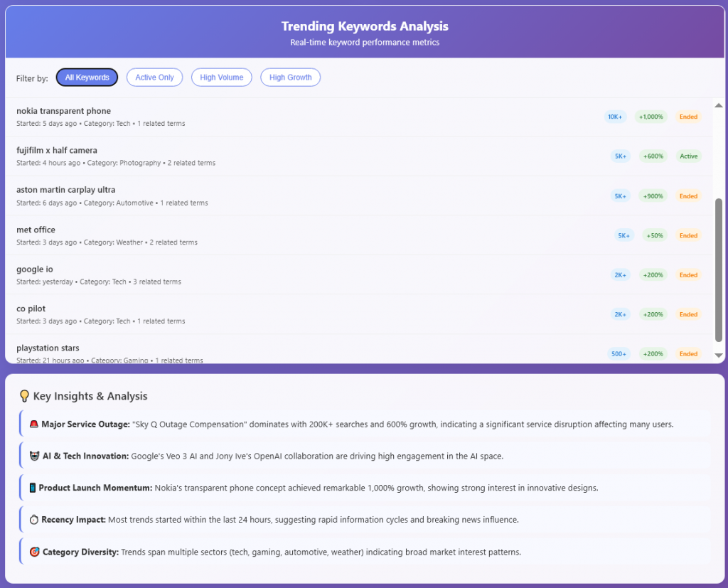This screenshot has height=588, width=728.
Task: Click the 'Category: Automotive' details line
Action: click(x=112, y=203)
